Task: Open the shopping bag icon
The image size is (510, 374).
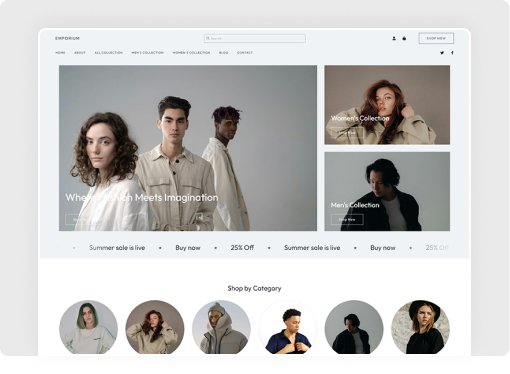Action: click(x=404, y=38)
